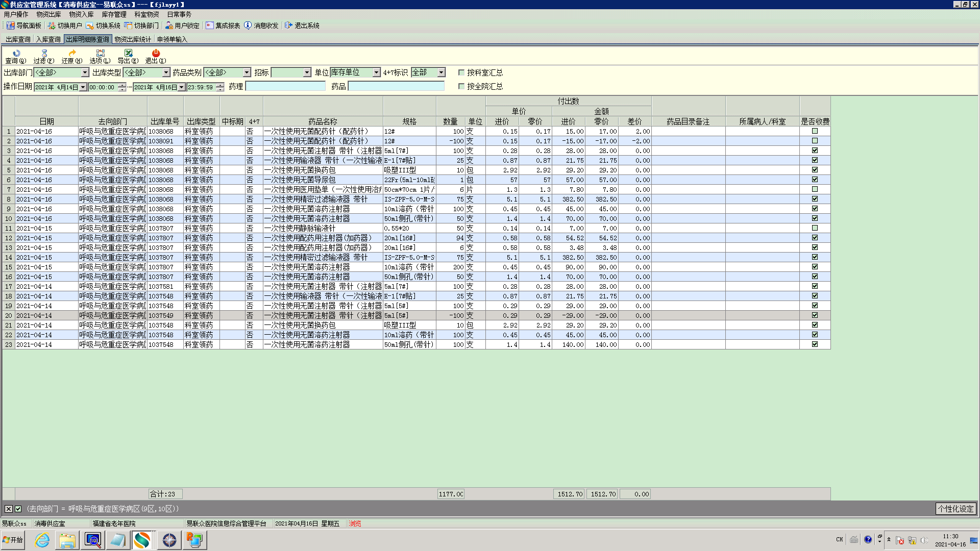Click the 药理 input field

tap(285, 86)
